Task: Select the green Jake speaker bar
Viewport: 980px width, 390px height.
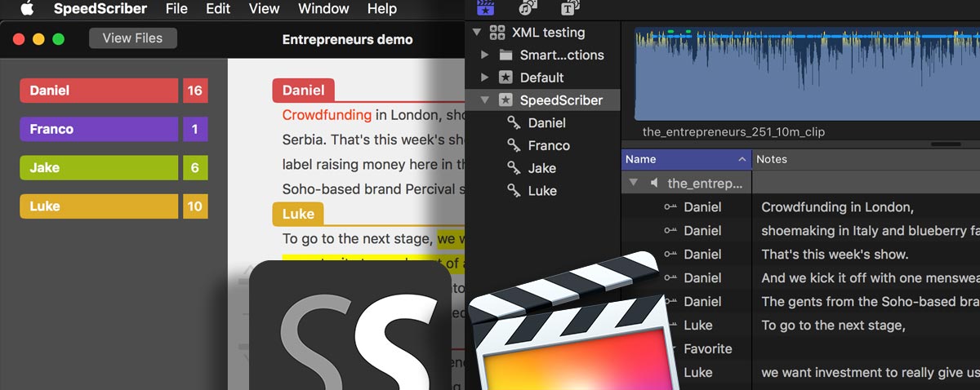Action: point(99,167)
